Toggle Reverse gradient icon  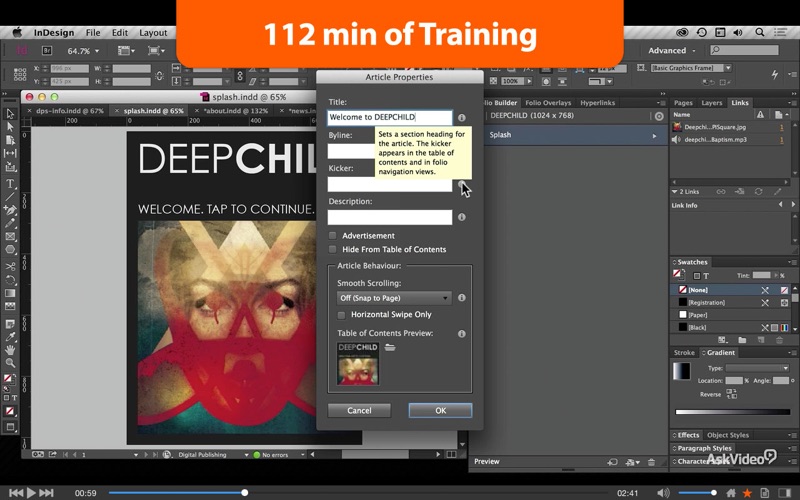click(x=732, y=394)
